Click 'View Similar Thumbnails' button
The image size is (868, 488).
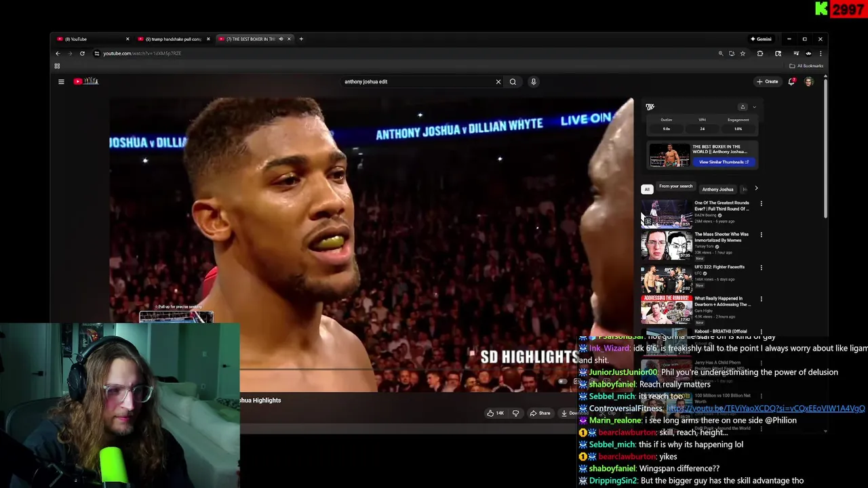coord(724,162)
